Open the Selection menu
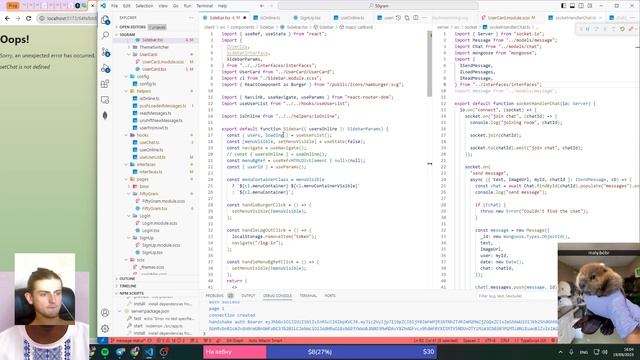Image resolution: width=640 pixels, height=360 pixels. 144,6
